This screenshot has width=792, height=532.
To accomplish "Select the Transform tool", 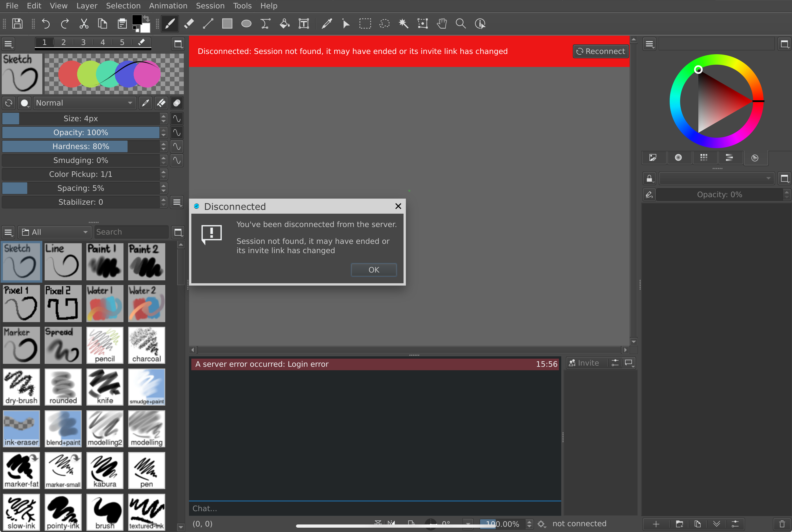I will pyautogui.click(x=423, y=24).
